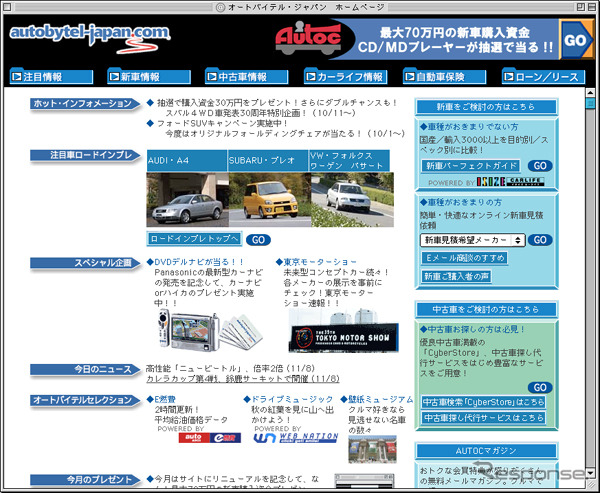Click the scrollbar up arrow
This screenshot has width=600, height=493.
coord(590,93)
